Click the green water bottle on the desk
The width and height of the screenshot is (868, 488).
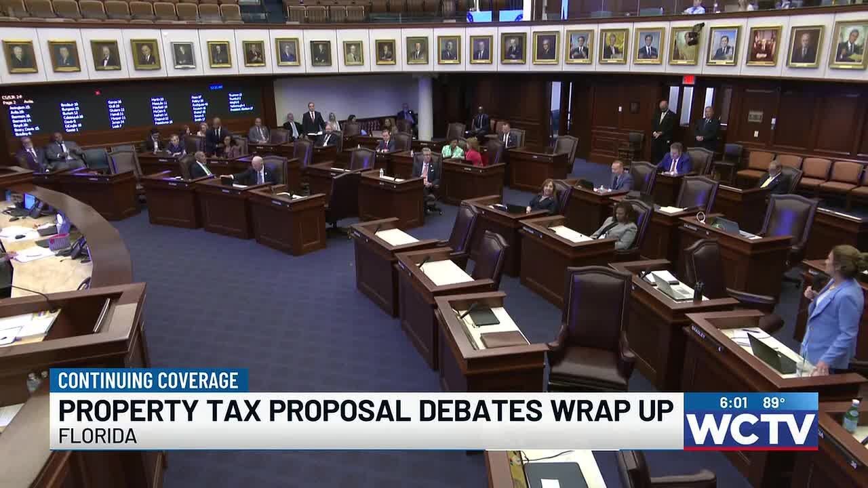point(851,416)
